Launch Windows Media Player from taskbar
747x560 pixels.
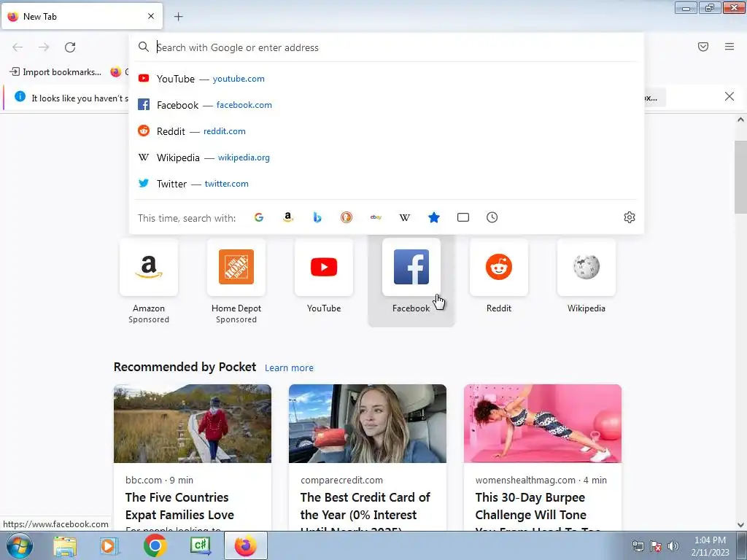click(x=109, y=545)
